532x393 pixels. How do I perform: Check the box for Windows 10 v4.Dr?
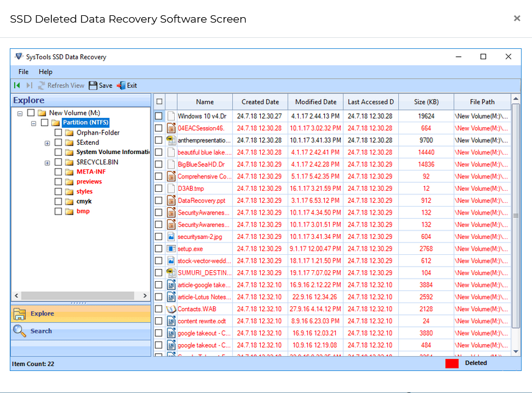pos(158,116)
